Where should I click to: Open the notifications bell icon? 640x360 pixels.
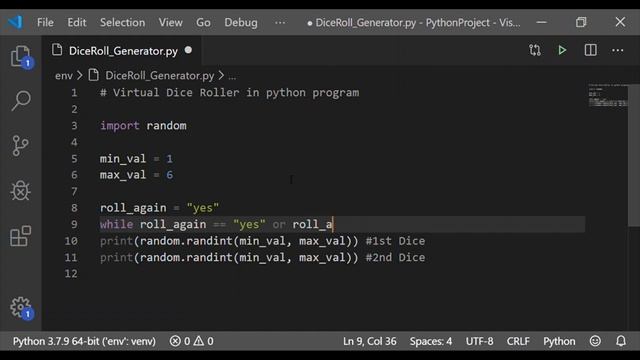(x=621, y=341)
